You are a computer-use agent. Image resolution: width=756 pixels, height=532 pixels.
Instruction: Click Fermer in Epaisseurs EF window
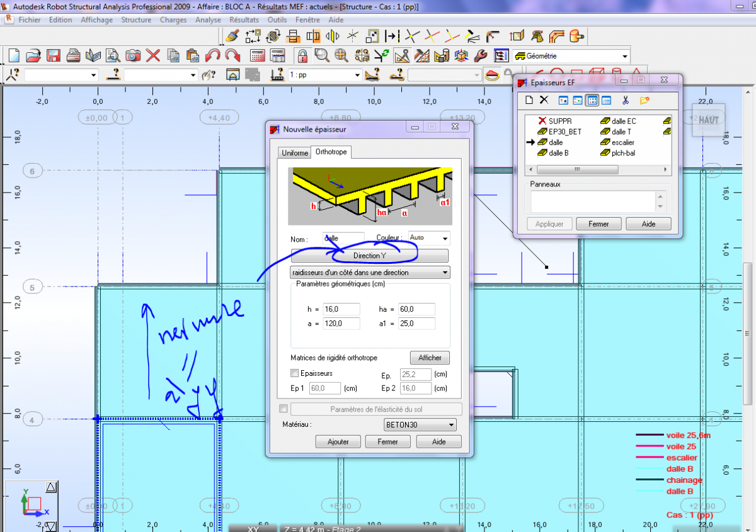point(598,224)
